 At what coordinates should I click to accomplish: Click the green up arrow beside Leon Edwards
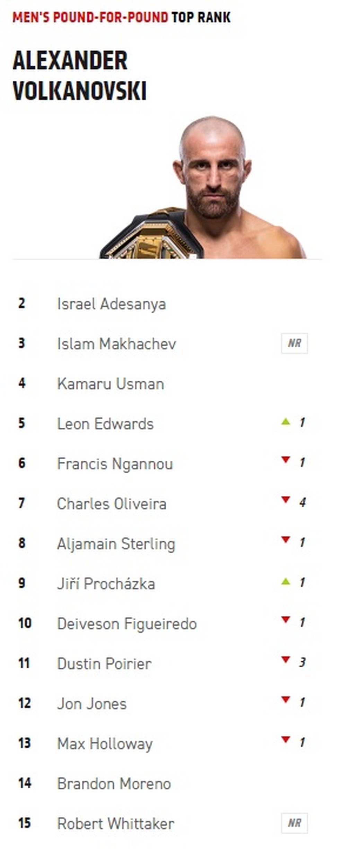click(x=286, y=422)
